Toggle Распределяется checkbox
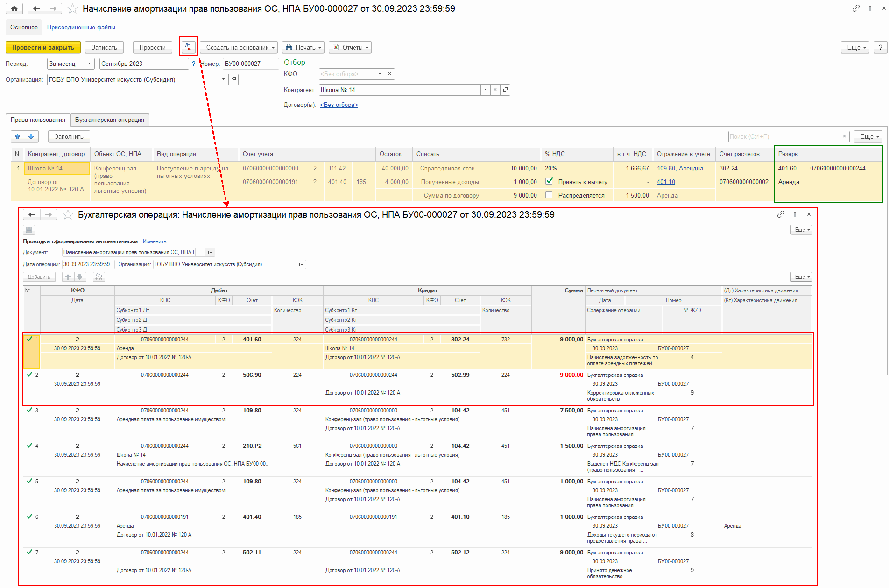 (549, 195)
